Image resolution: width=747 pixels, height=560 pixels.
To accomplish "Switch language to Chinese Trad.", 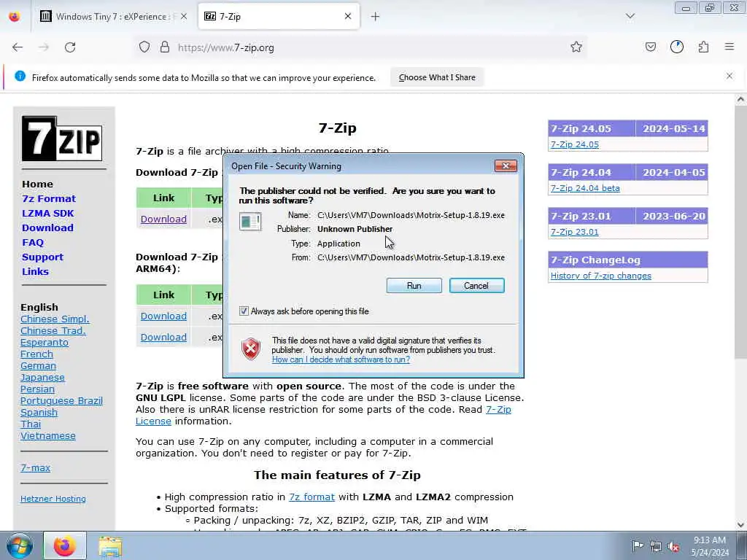I will pos(53,330).
